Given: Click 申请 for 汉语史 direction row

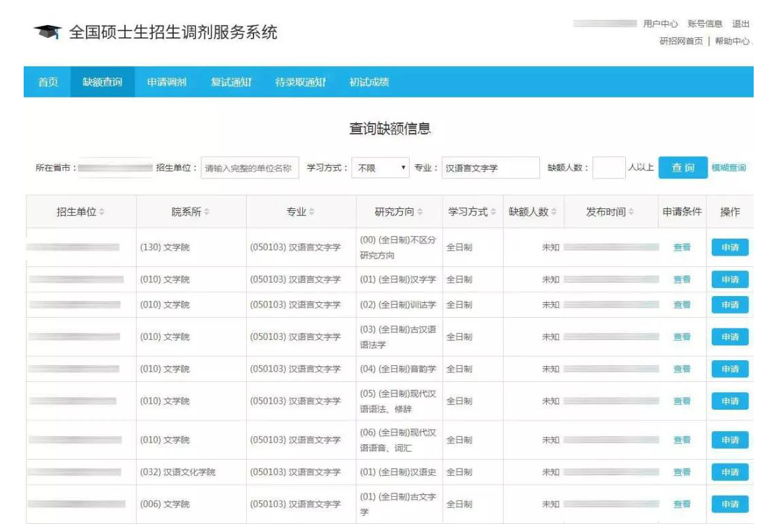Looking at the screenshot, I should (730, 472).
